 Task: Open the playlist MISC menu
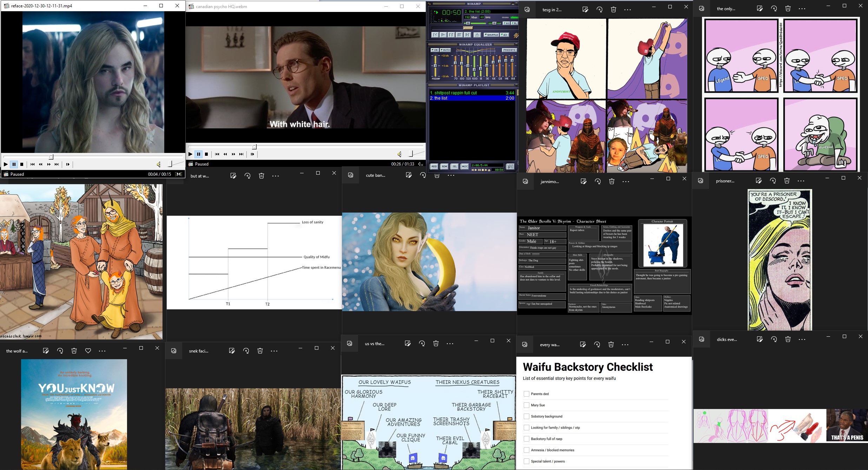465,167
